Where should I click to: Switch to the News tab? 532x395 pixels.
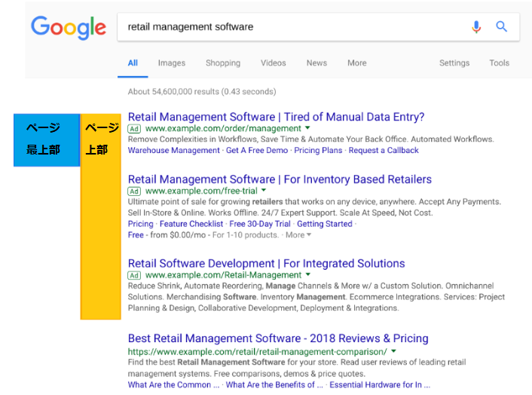(x=317, y=63)
